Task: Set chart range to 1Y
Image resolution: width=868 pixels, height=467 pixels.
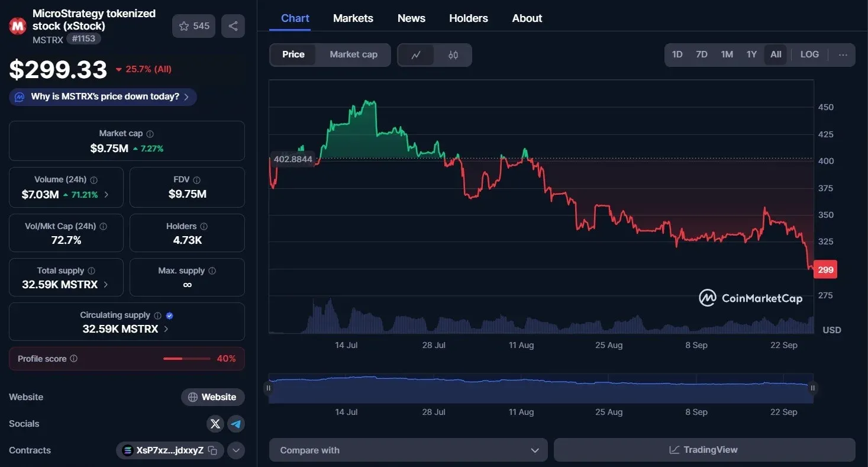Action: click(x=751, y=54)
